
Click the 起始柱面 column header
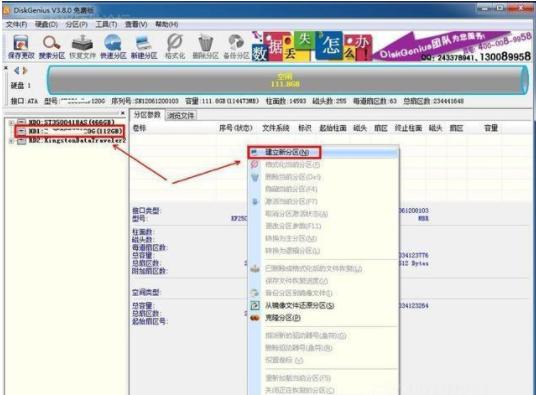[333, 128]
